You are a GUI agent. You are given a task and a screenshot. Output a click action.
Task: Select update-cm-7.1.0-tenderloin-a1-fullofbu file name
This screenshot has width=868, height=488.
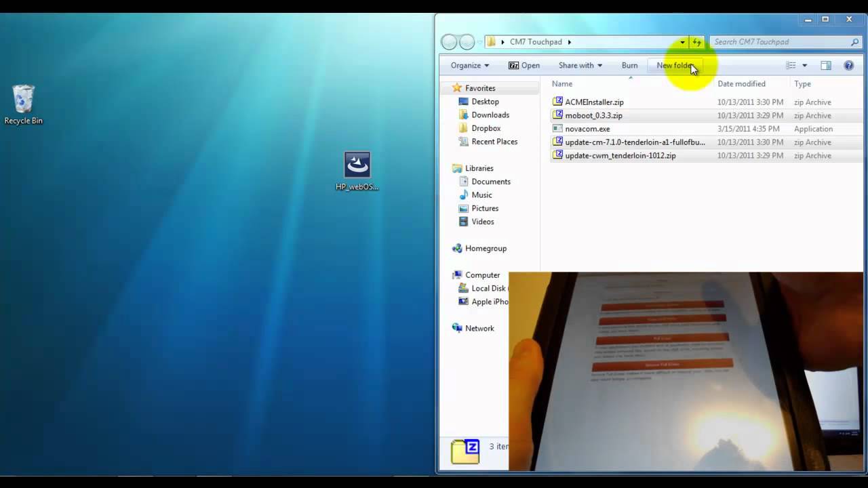coord(635,142)
